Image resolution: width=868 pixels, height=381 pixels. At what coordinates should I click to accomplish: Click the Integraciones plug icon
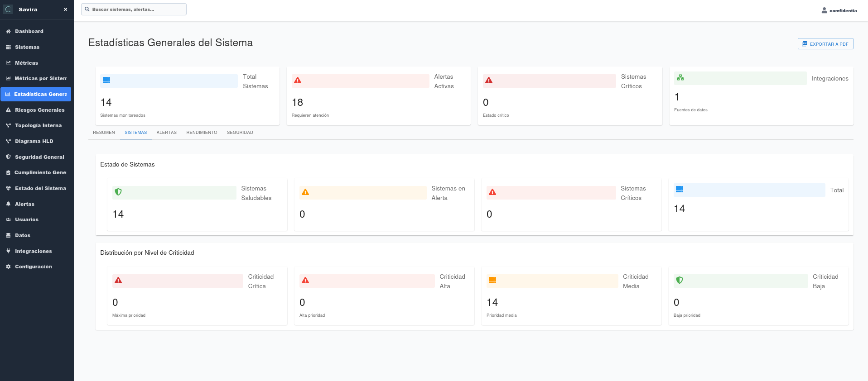pos(8,251)
